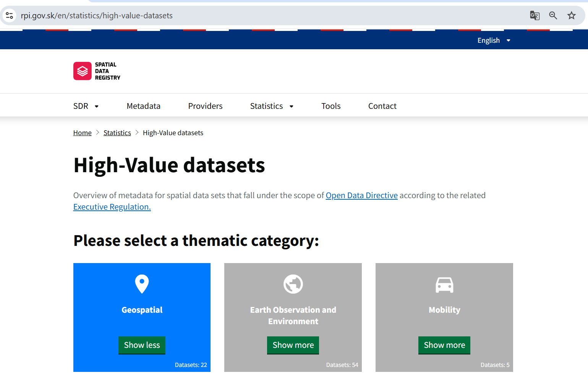Select Providers in the navigation bar
Image resolution: width=588 pixels, height=378 pixels.
(x=205, y=106)
